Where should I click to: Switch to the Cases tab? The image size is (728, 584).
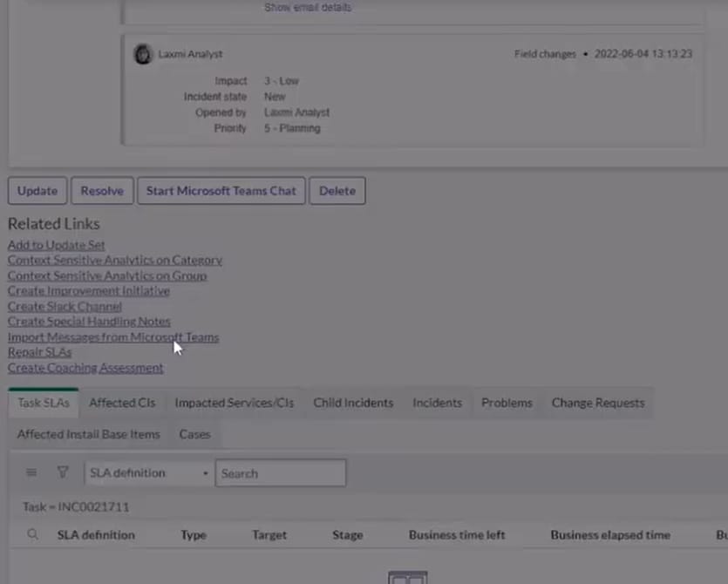point(195,434)
